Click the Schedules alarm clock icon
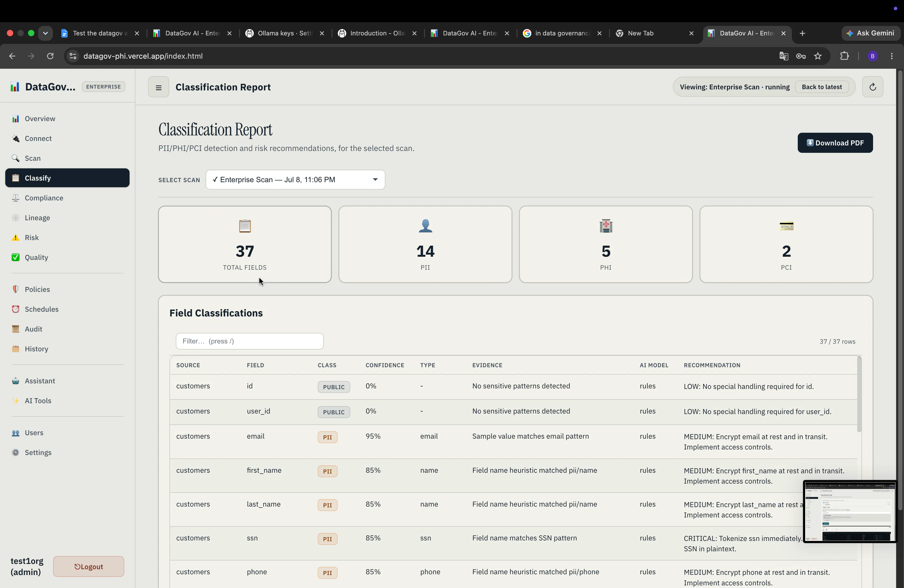This screenshot has width=904, height=588. (x=16, y=309)
